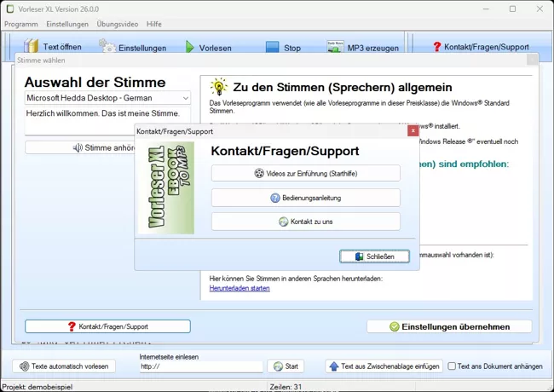This screenshot has height=392, width=554.
Task: Enable Text ans Dokument anhängen checkbox
Action: 452,366
